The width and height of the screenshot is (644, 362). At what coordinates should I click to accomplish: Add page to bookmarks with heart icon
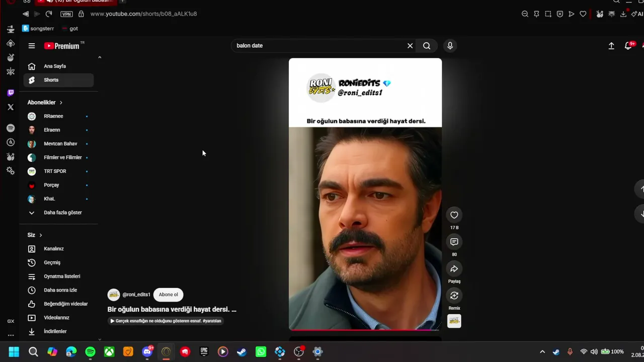point(583,14)
